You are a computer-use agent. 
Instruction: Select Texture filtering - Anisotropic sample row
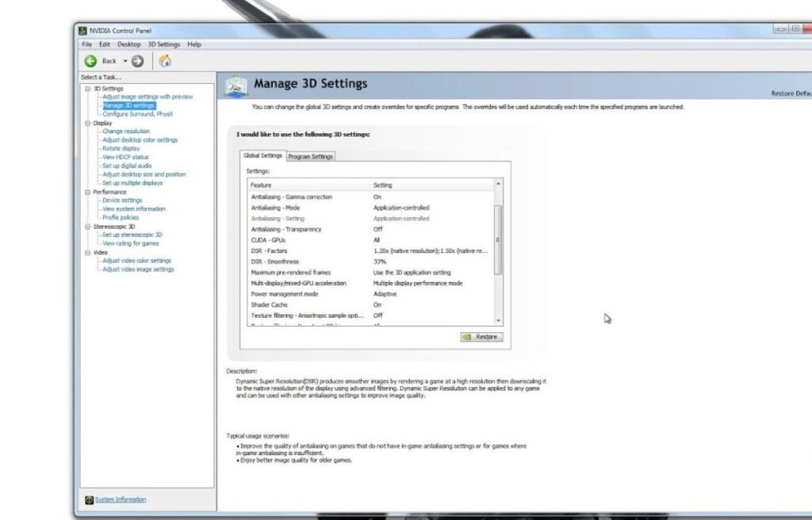coord(371,316)
